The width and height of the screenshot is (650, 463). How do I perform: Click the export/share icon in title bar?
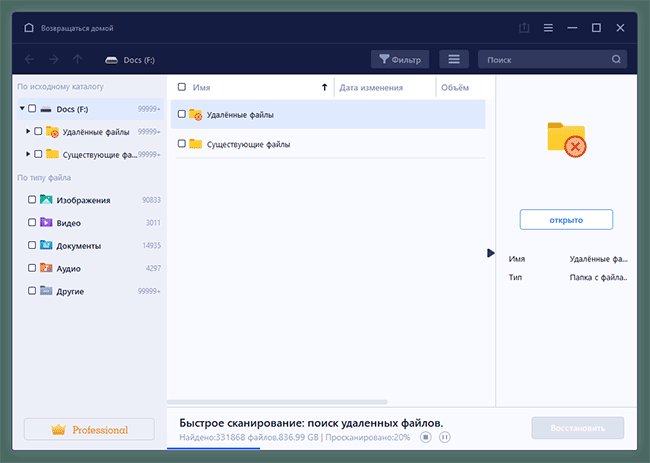pyautogui.click(x=524, y=28)
